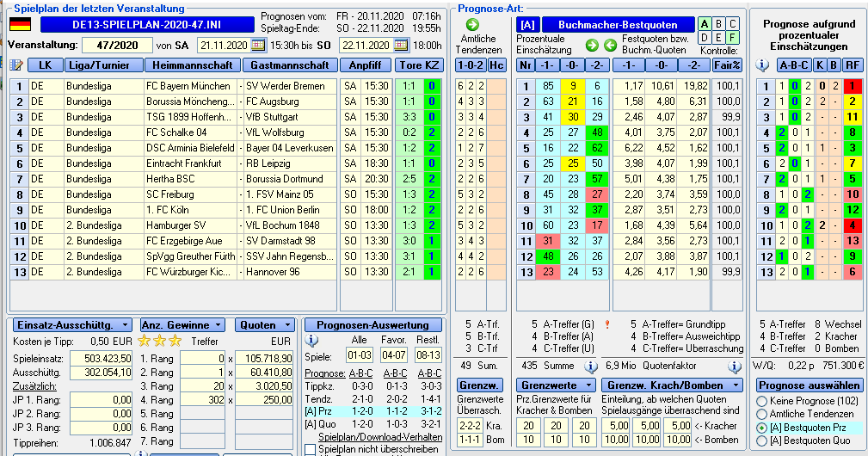Click RF column header
The height and width of the screenshot is (456, 868).
pyautogui.click(x=852, y=65)
